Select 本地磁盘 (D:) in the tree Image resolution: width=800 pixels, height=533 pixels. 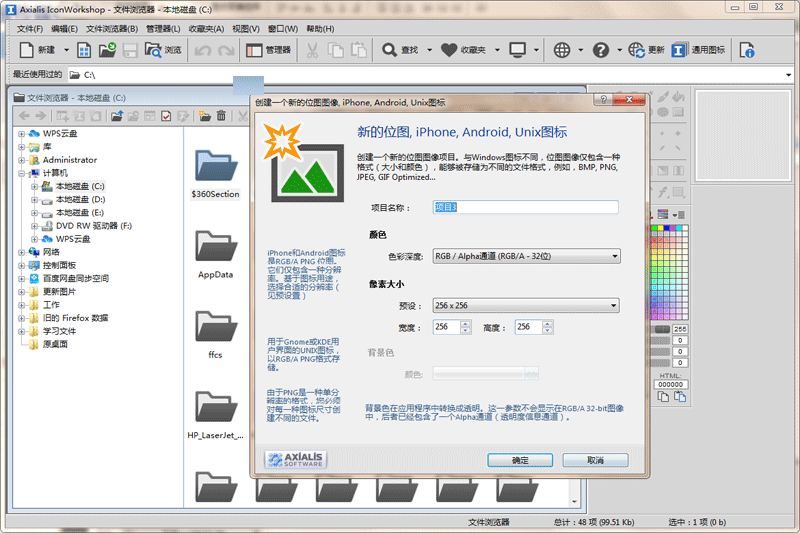pos(80,200)
